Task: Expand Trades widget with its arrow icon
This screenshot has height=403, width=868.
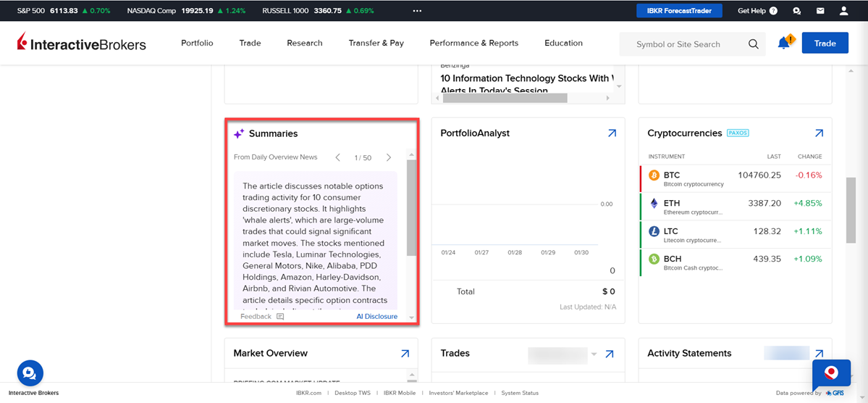Action: pyautogui.click(x=610, y=353)
